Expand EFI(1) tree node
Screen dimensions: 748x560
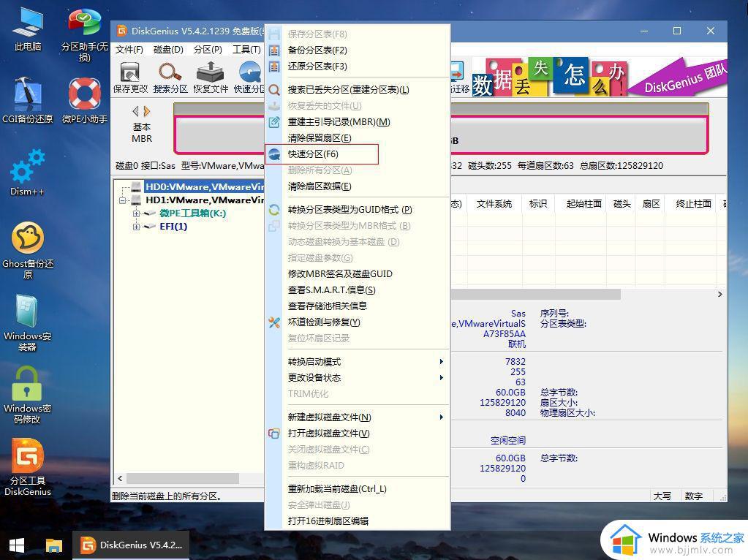(x=136, y=227)
